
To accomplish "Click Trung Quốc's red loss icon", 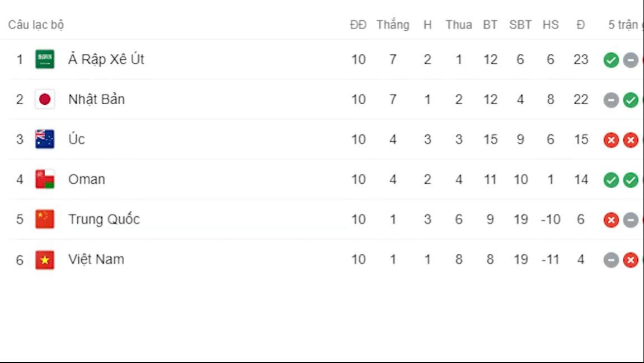I will (x=611, y=220).
